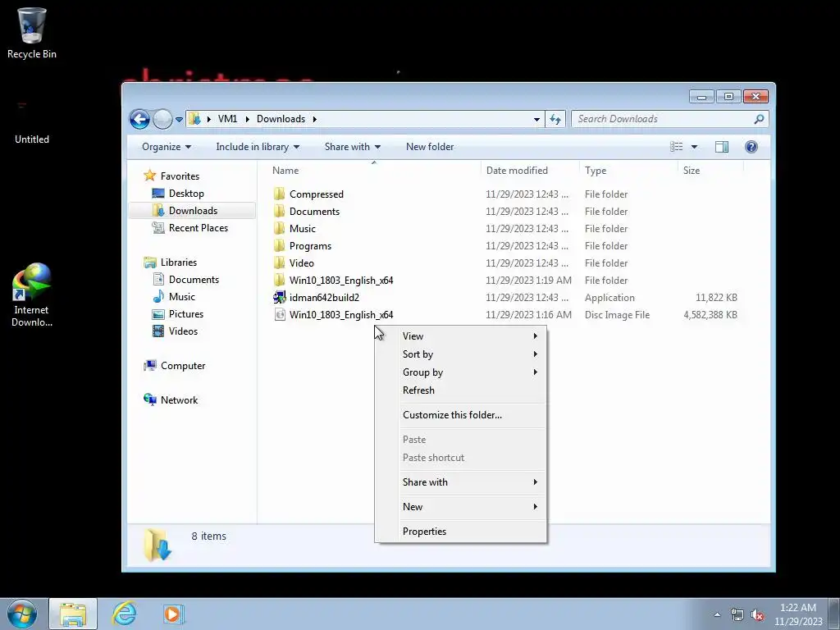This screenshot has height=630, width=840.
Task: Open context menu Share with submenu
Action: (461, 482)
